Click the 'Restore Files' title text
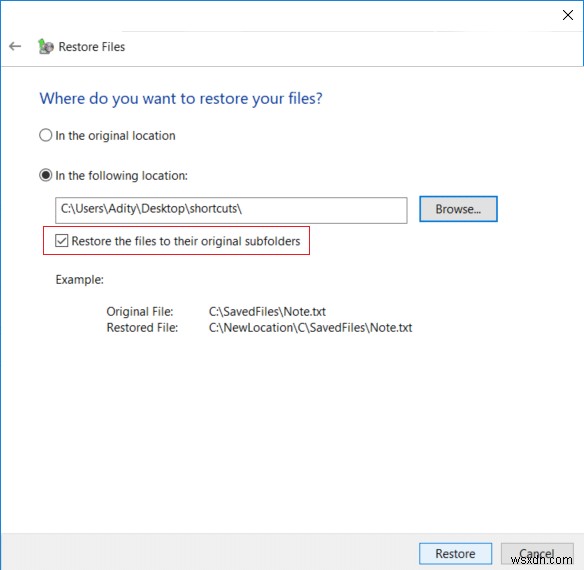This screenshot has width=584, height=570. coord(92,47)
